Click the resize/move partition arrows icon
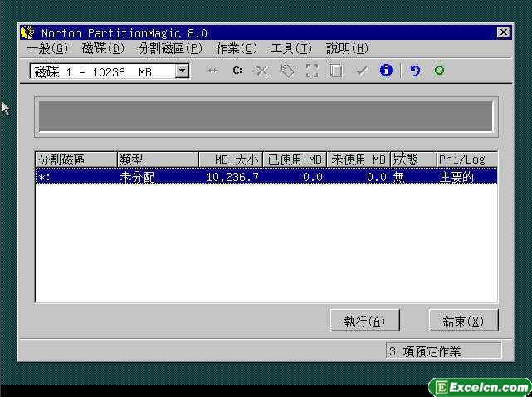Viewport: 532px width, 397px height. [212, 71]
